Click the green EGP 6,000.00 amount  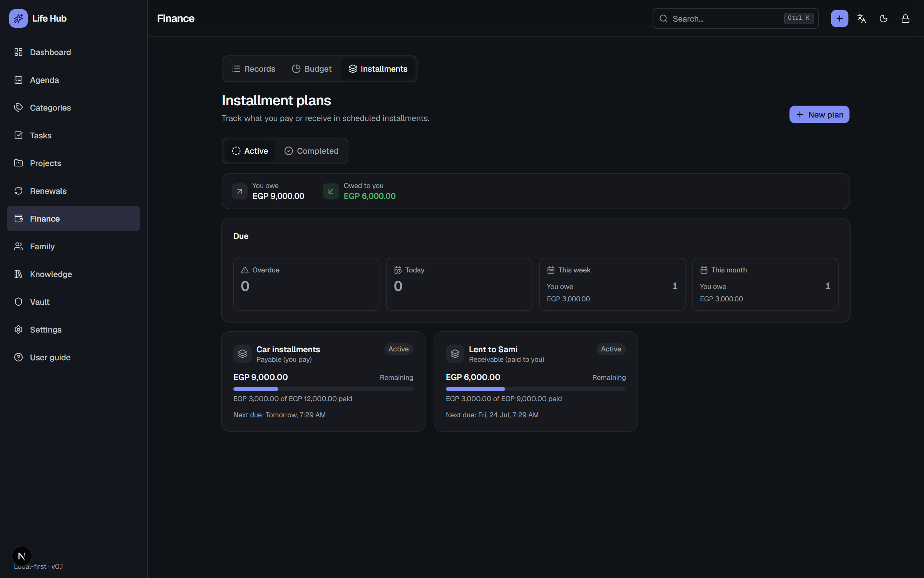coord(370,196)
